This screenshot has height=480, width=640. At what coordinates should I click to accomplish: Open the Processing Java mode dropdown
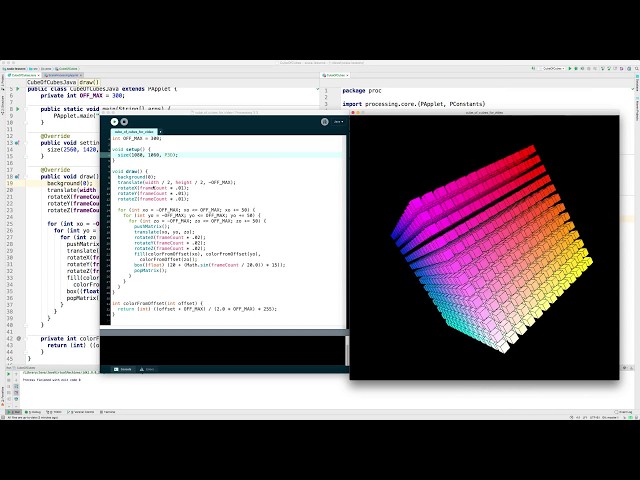338,122
